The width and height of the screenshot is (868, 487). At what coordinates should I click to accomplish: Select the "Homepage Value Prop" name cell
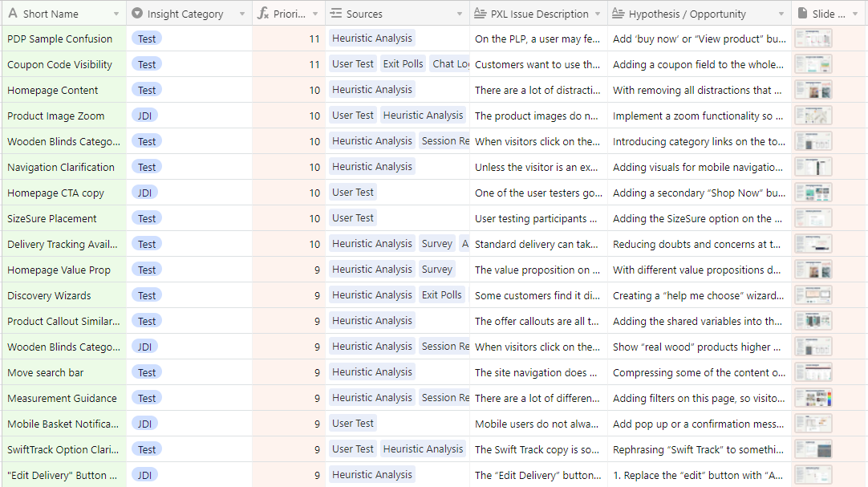[64, 270]
